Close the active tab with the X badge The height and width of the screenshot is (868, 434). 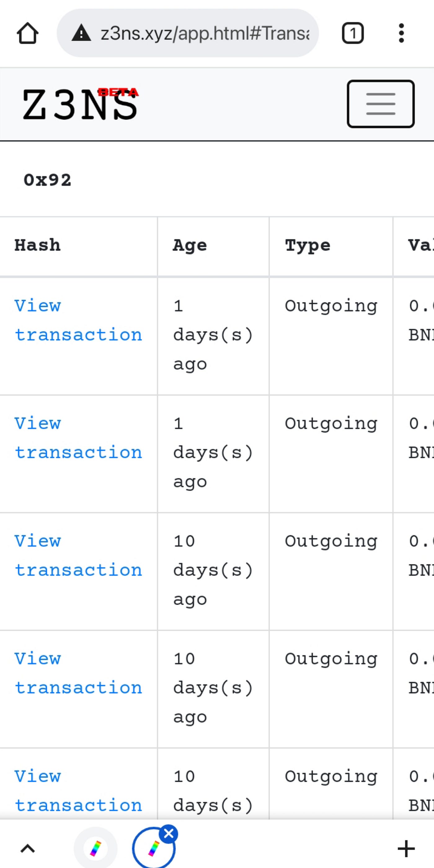[169, 833]
